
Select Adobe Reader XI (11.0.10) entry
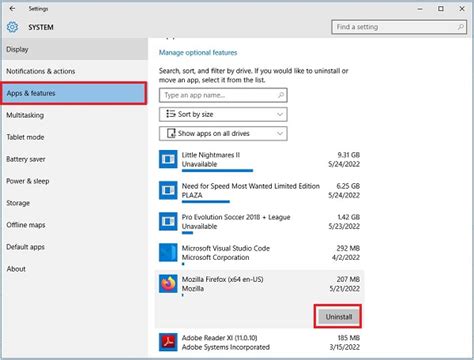[x=259, y=342]
